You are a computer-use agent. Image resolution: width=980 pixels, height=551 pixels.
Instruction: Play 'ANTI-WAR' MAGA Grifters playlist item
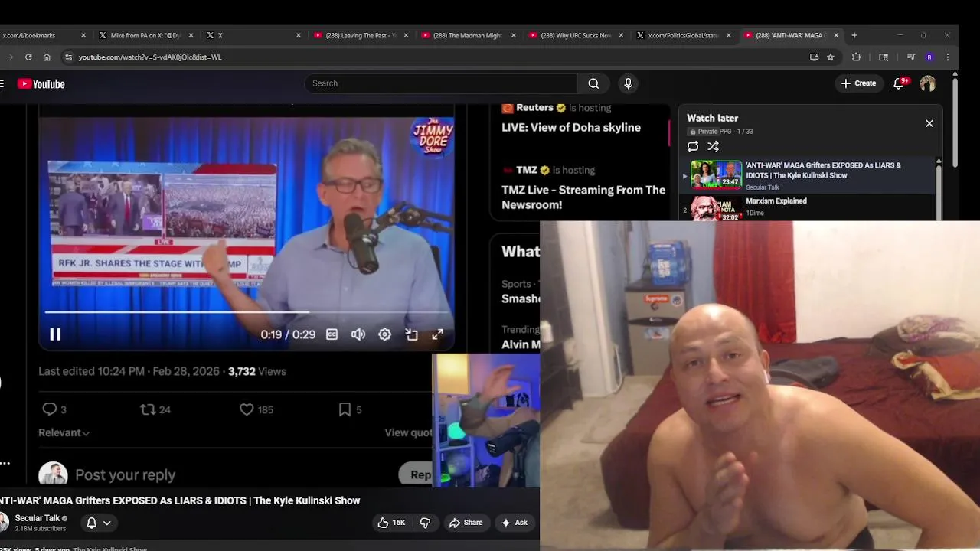click(x=807, y=174)
